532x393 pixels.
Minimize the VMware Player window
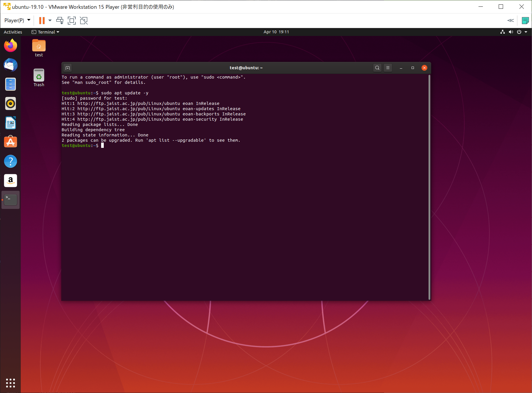pos(481,7)
